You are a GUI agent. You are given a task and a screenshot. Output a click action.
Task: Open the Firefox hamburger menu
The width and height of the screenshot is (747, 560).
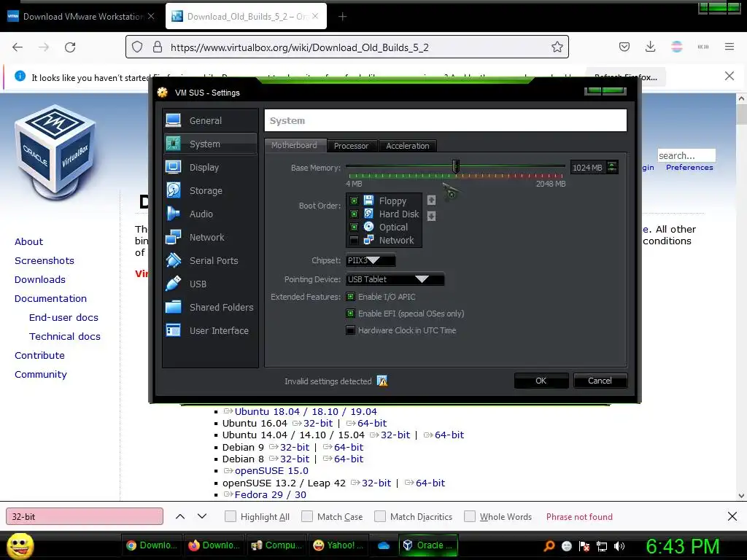click(x=729, y=47)
